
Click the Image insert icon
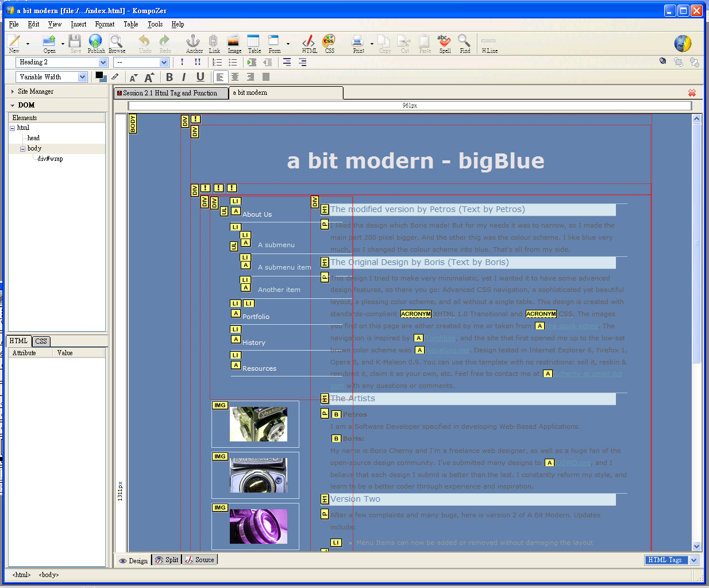point(234,43)
